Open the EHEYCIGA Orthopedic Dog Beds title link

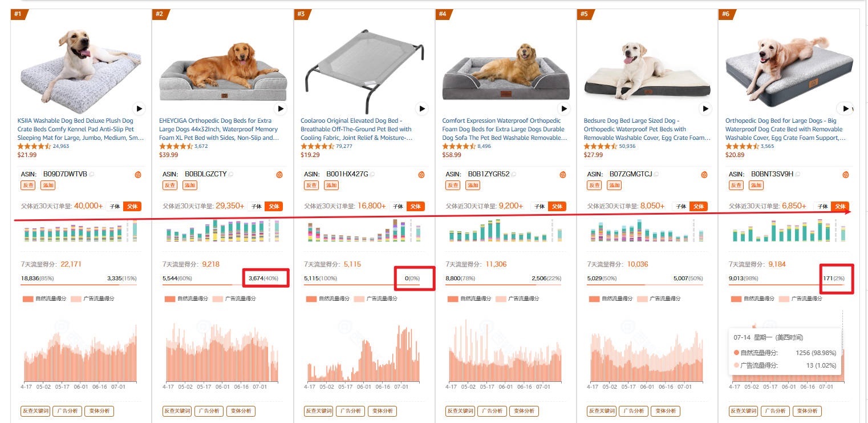click(220, 129)
